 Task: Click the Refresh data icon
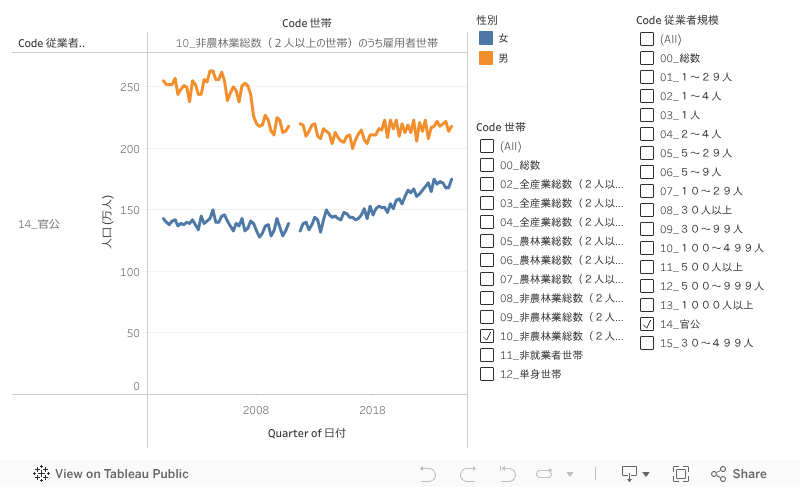(x=545, y=474)
